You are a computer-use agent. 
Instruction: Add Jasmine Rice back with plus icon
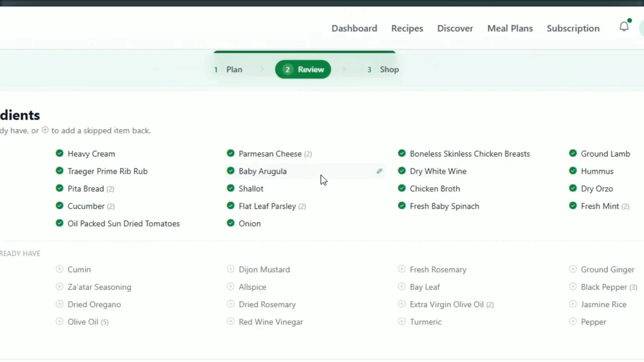[573, 304]
